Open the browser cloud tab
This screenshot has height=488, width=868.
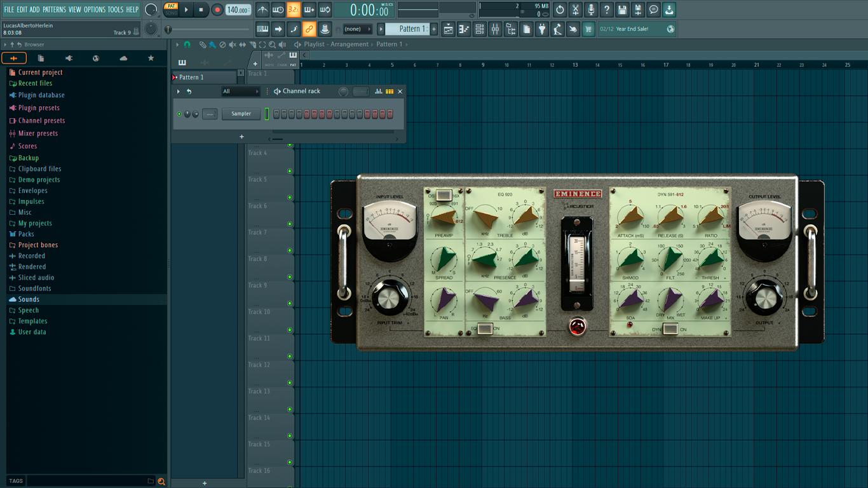pos(123,58)
